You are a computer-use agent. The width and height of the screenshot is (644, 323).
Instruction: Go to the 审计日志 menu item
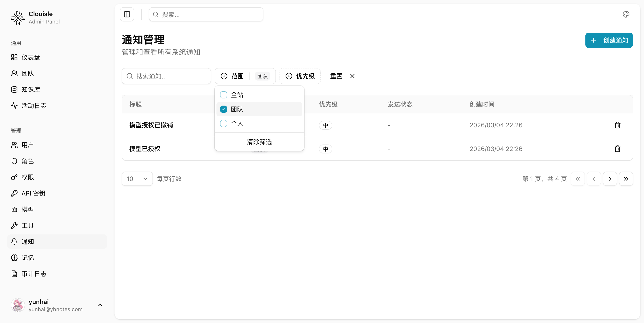click(x=34, y=274)
